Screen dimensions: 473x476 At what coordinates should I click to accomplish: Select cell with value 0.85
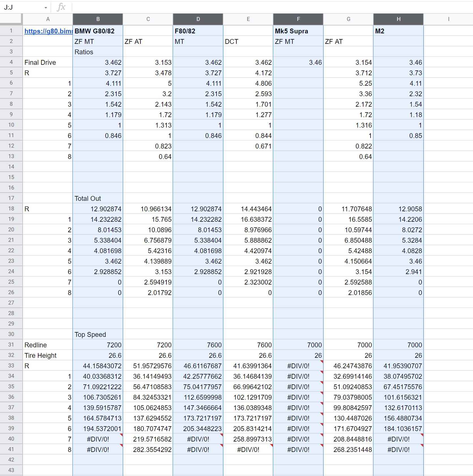399,135
